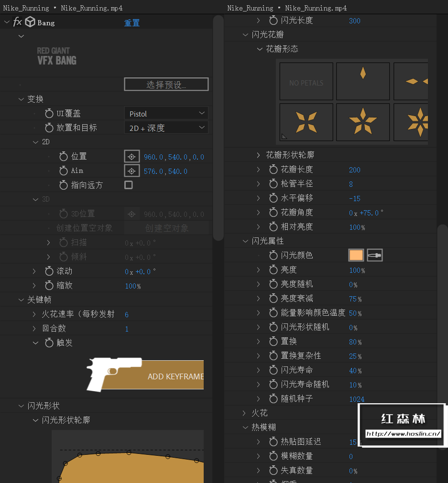Toggle stopwatch for UI覆盖
Screen dimensions: 448x483
[x=49, y=113]
